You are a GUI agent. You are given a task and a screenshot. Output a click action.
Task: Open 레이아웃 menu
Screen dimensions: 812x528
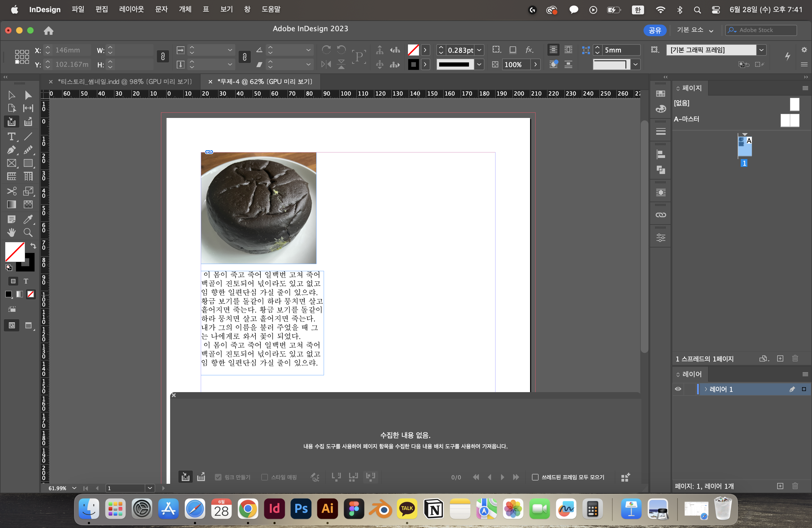(131, 10)
